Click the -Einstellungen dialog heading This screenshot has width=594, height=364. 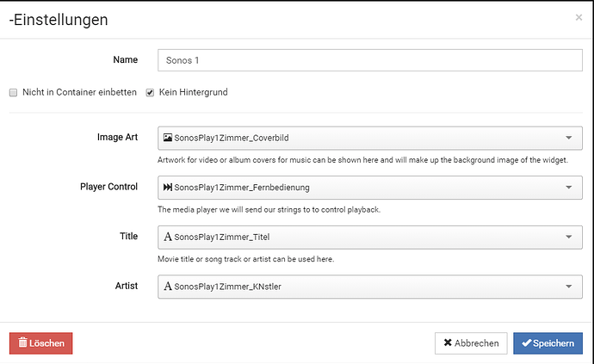(59, 20)
